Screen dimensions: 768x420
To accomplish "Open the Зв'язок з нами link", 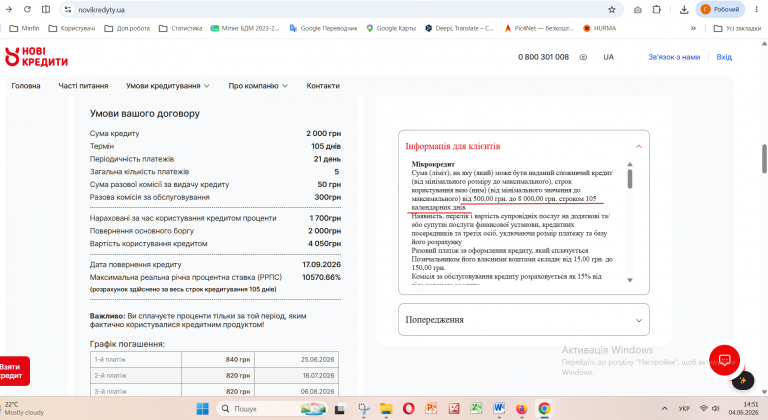I will [x=674, y=57].
